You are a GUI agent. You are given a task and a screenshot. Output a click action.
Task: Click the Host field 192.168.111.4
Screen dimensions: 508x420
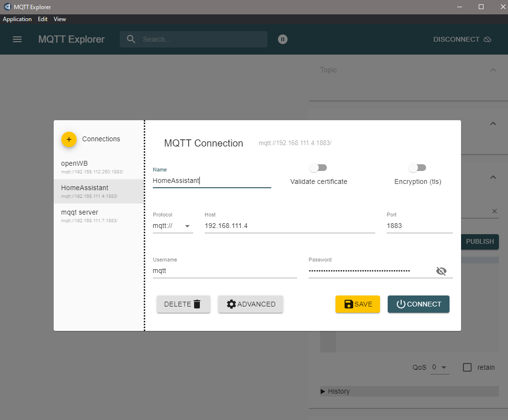[x=289, y=226]
